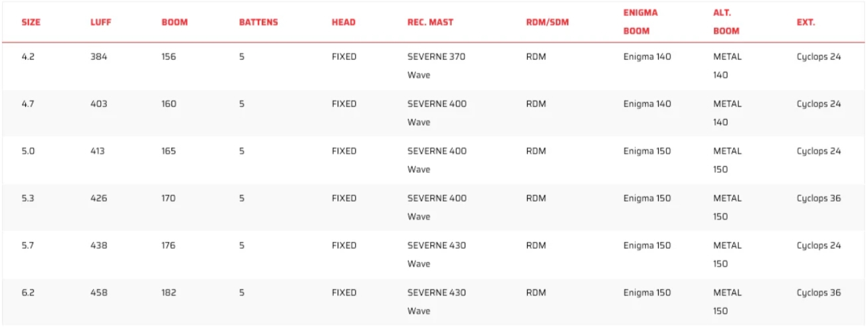The width and height of the screenshot is (868, 328).
Task: Select SEVERNE 370 Wave mast cell
Action: pos(436,65)
